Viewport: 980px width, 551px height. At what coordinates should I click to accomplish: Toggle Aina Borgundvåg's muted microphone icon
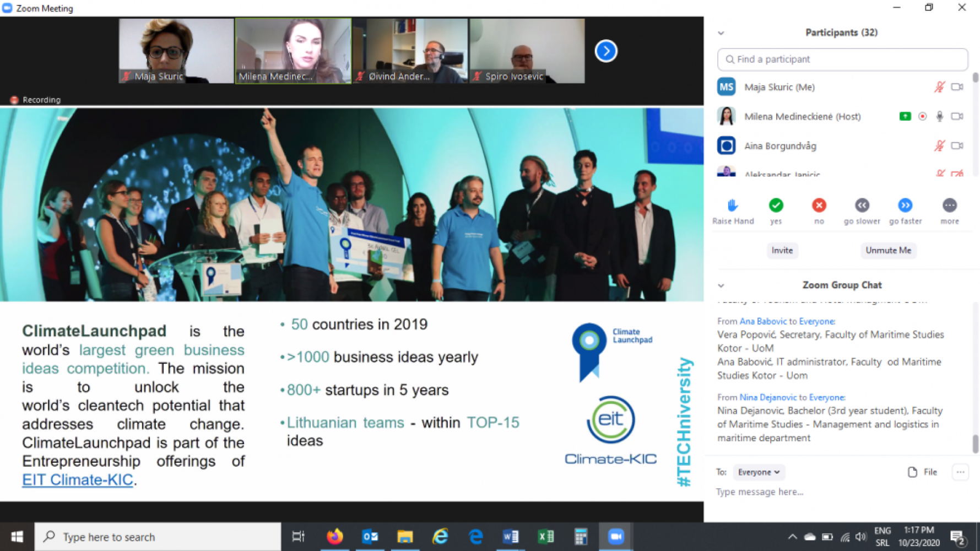pyautogui.click(x=939, y=146)
